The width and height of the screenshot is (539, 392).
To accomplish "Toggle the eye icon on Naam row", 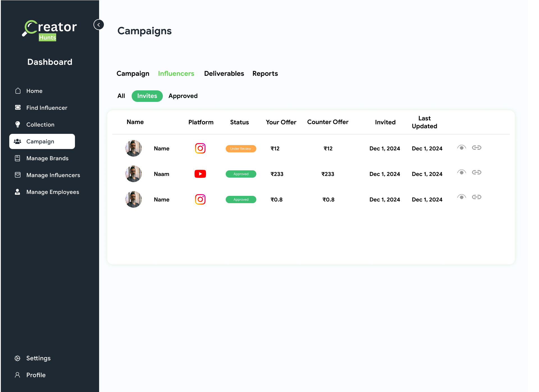I will (461, 172).
